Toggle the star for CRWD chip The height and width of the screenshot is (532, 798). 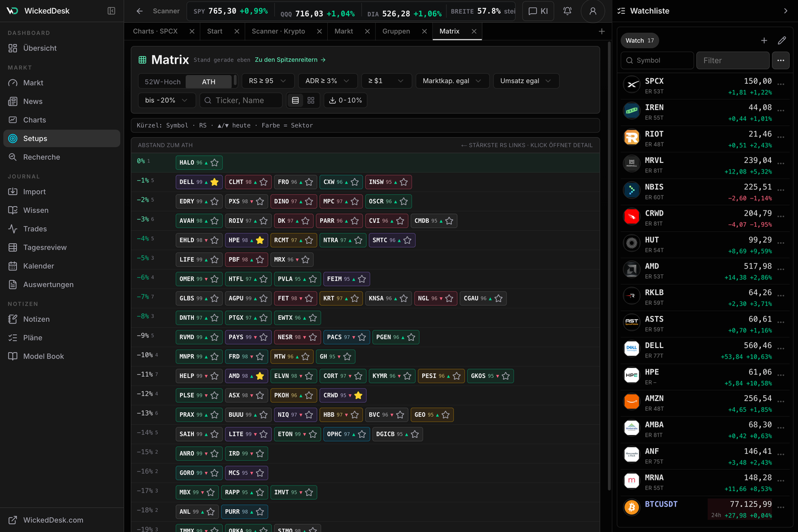[358, 395]
